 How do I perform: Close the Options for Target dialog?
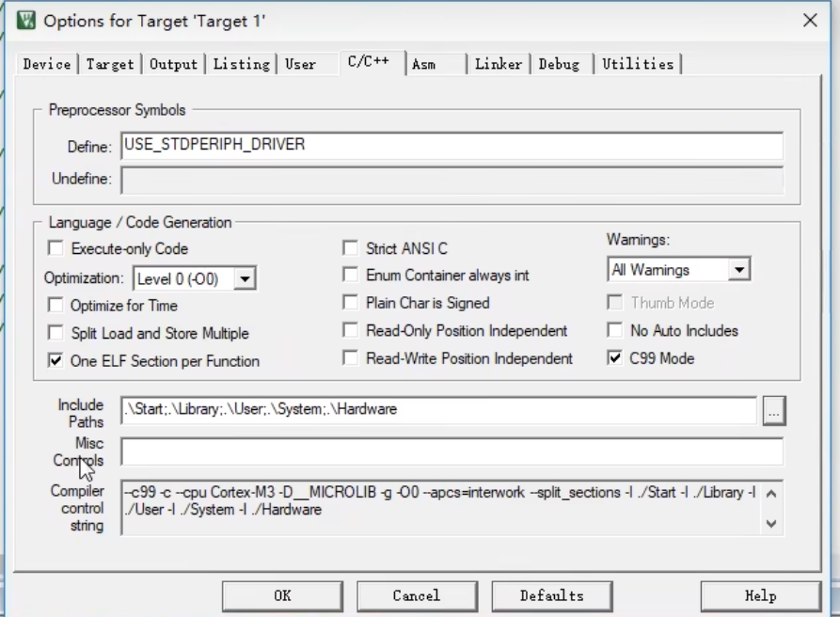[810, 21]
